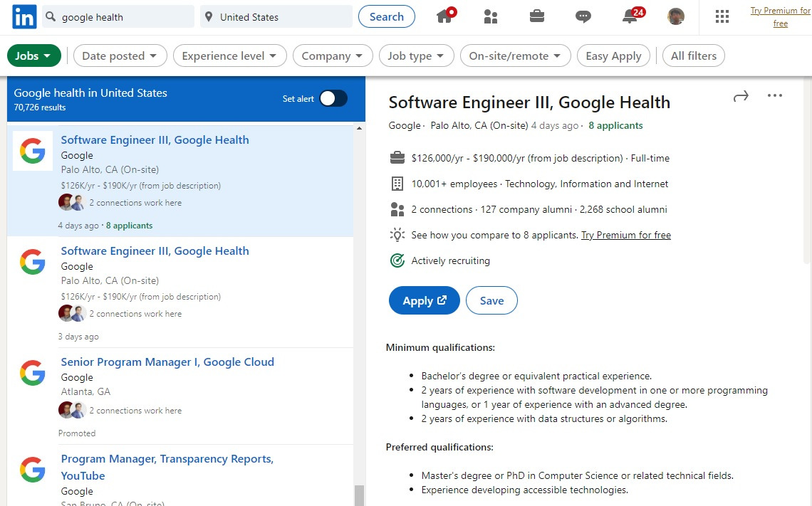Screen dimensions: 812x506
Task: Share this job with the arrow icon
Action: point(741,96)
